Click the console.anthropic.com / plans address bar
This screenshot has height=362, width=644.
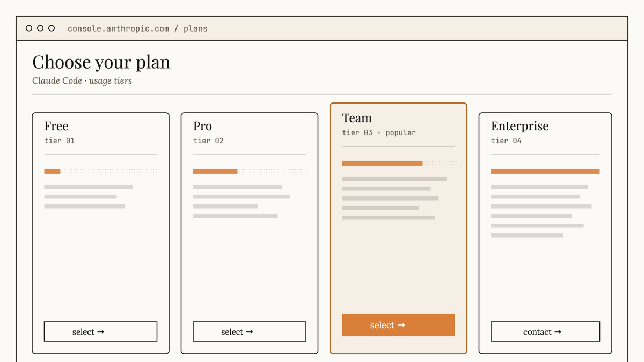pyautogui.click(x=137, y=28)
